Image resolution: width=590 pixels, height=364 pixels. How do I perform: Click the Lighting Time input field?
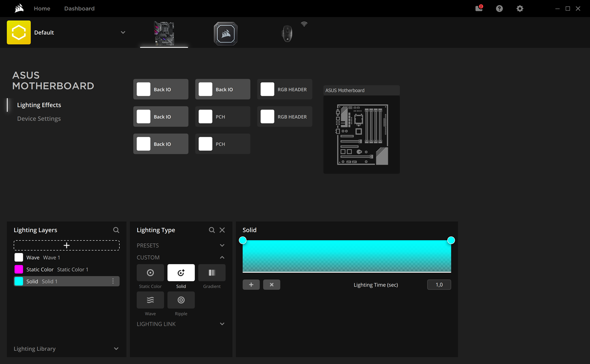click(x=439, y=284)
